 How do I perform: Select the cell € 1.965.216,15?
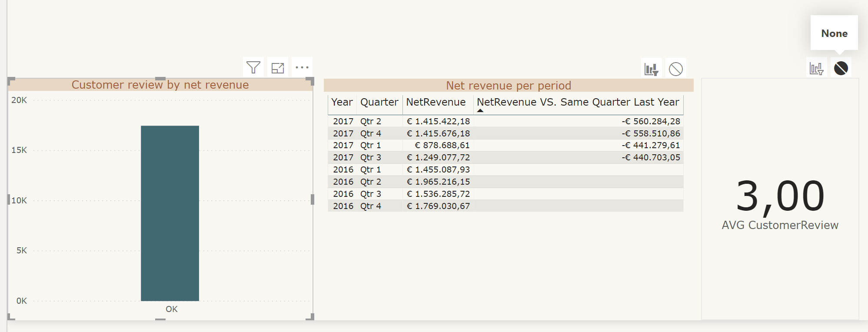click(438, 182)
